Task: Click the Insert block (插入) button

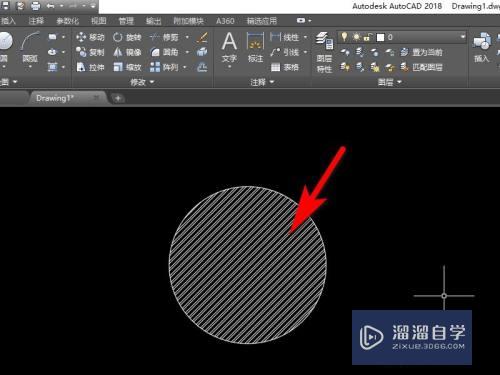Action: click(x=482, y=47)
